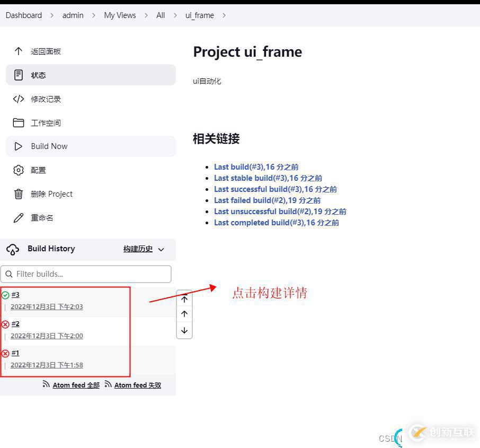The height and width of the screenshot is (448, 480).
Task: Open the Last successful build(#3) link
Action: [275, 189]
